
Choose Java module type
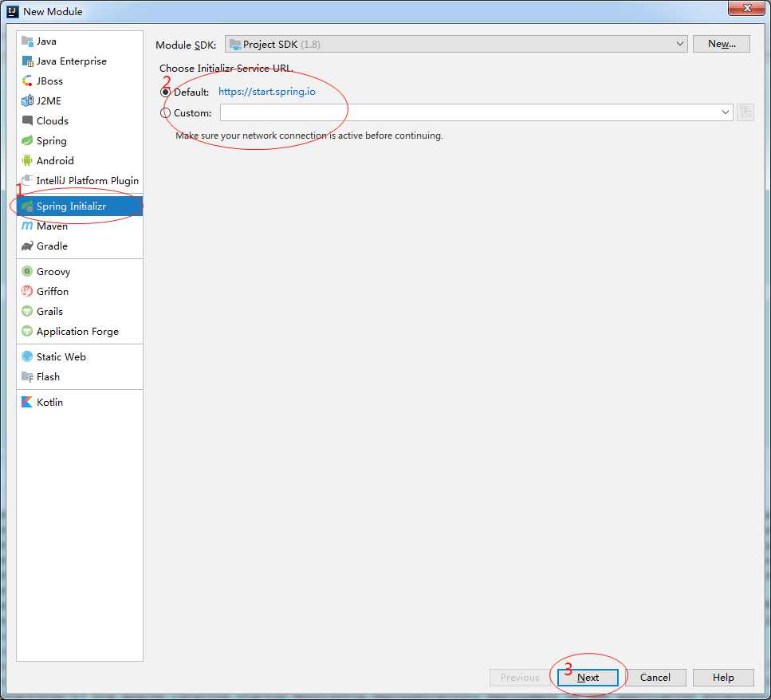tap(80, 41)
